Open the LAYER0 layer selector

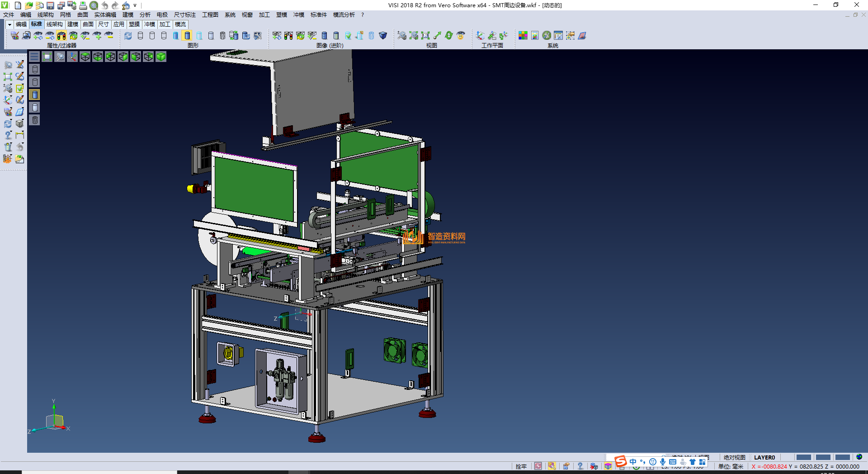[764, 457]
